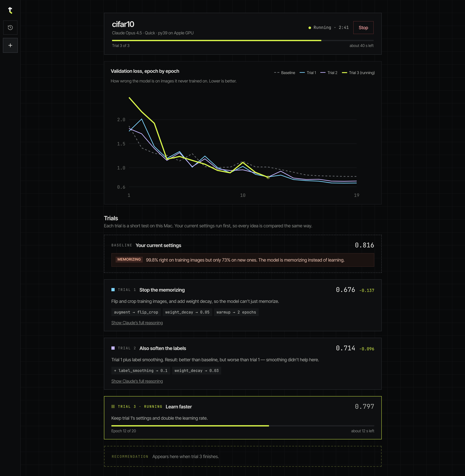Click Trial 2 purple color swatch
Viewport: 465px width, 476px height.
(113, 348)
